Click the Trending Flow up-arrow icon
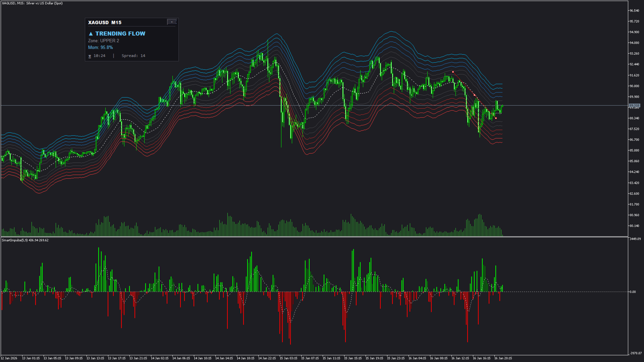The height and width of the screenshot is (362, 644). (91, 34)
